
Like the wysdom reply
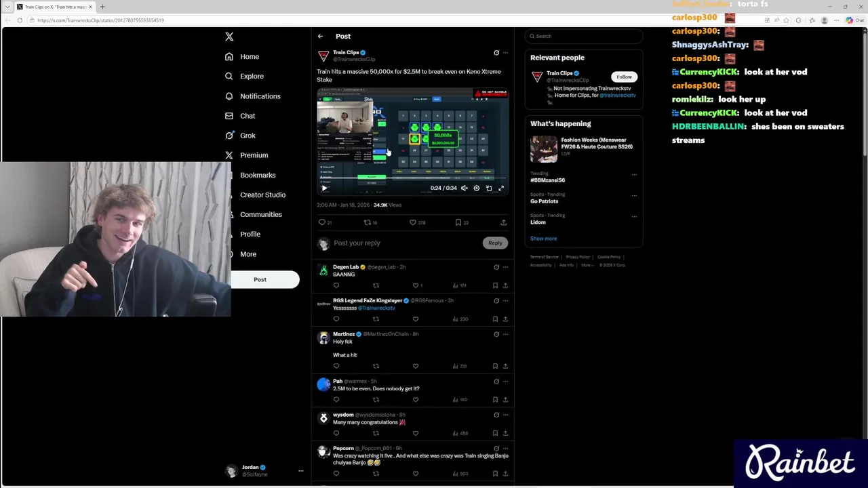point(416,433)
